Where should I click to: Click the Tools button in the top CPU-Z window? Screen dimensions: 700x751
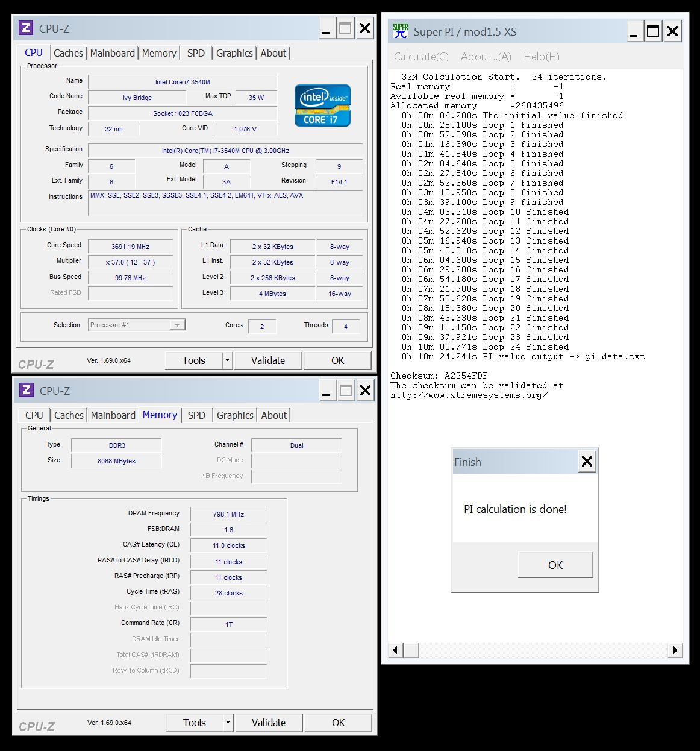[x=194, y=360]
